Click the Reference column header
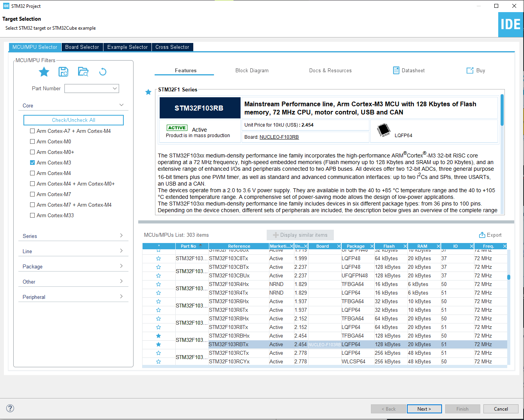 (x=239, y=246)
